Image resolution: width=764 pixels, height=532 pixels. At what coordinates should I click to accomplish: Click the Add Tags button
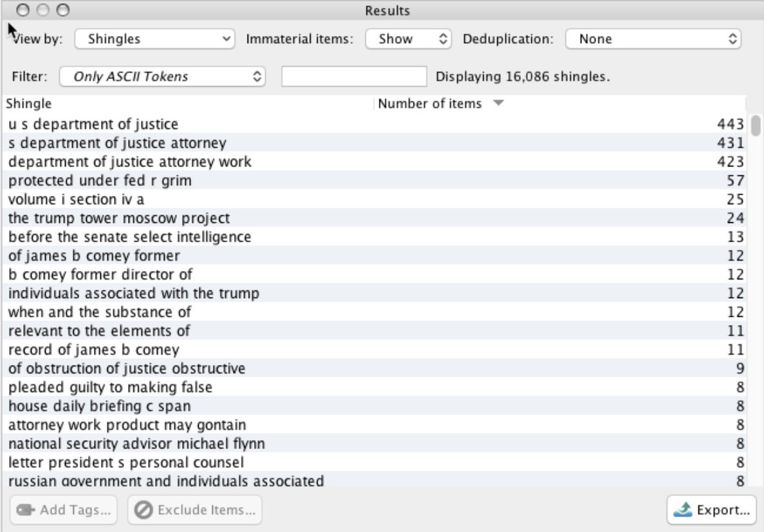[x=63, y=510]
